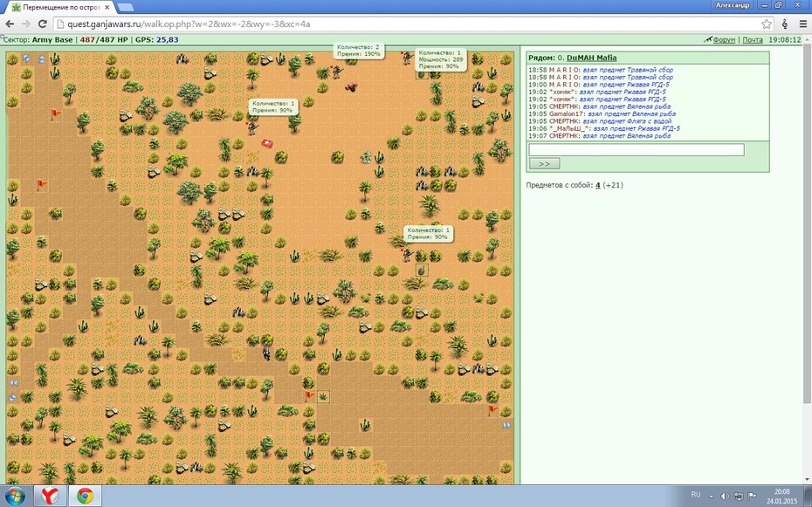The image size is (812, 507).
Task: Go back in the browser
Action: 10,24
